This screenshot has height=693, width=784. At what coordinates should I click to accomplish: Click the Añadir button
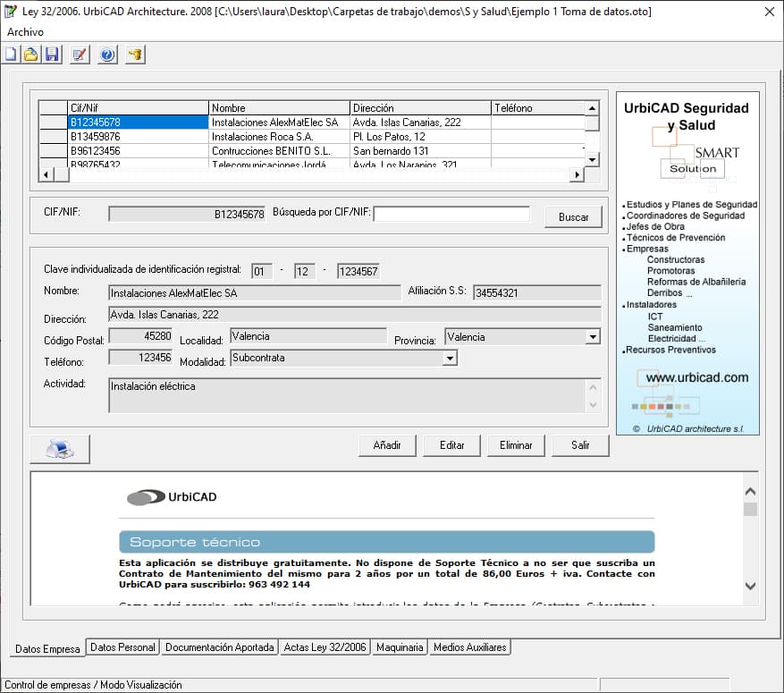tap(387, 445)
